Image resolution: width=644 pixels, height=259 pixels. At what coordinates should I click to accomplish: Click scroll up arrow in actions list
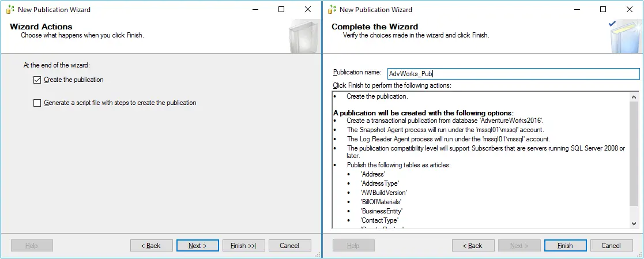click(634, 96)
